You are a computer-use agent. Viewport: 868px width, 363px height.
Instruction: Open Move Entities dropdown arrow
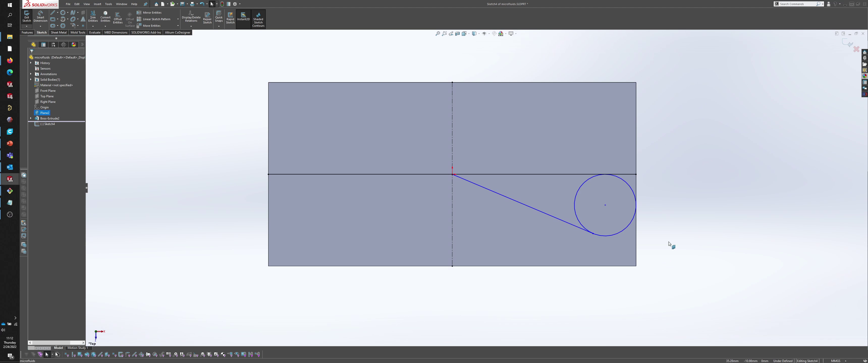tap(178, 26)
